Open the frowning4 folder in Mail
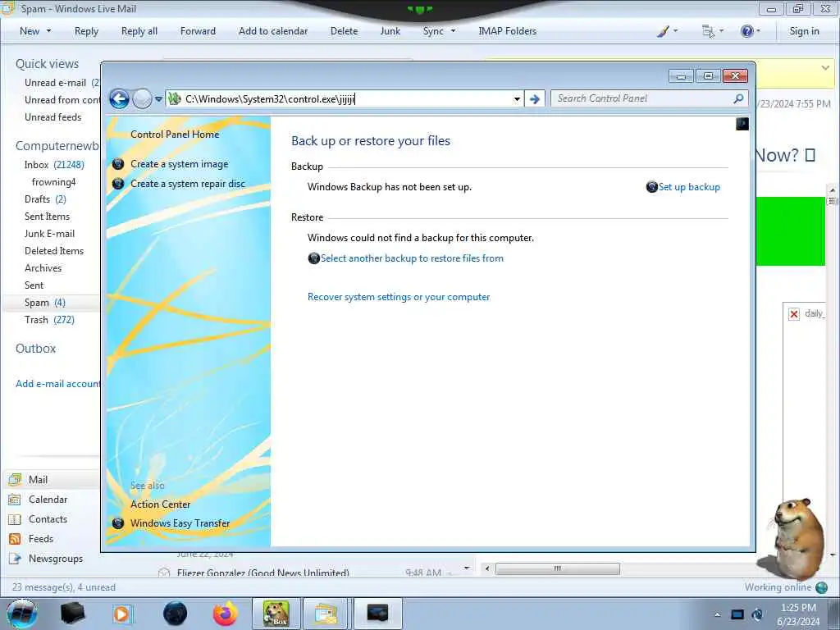Screen dimensions: 840x630 (53, 182)
